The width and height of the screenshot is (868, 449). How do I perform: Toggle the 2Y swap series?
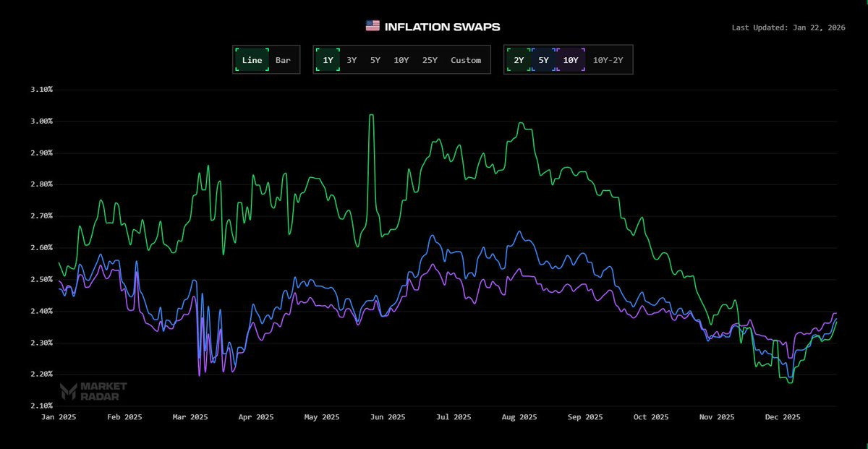519,60
